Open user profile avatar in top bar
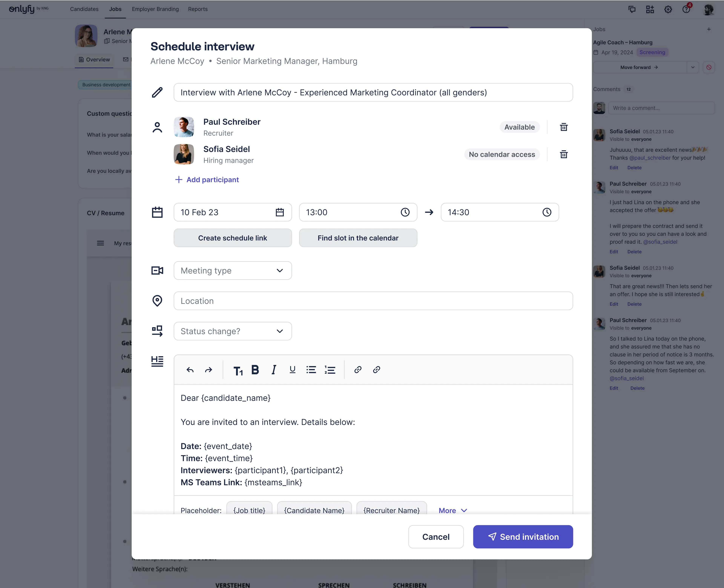 click(709, 9)
